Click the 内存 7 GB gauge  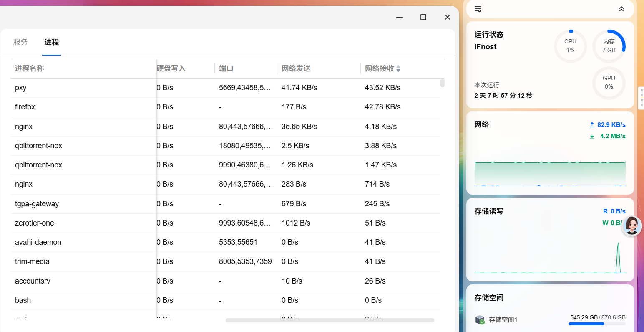point(609,46)
